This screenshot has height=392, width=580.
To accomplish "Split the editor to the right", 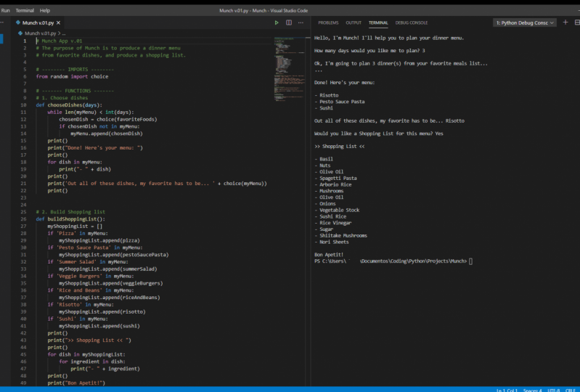I will 289,23.
